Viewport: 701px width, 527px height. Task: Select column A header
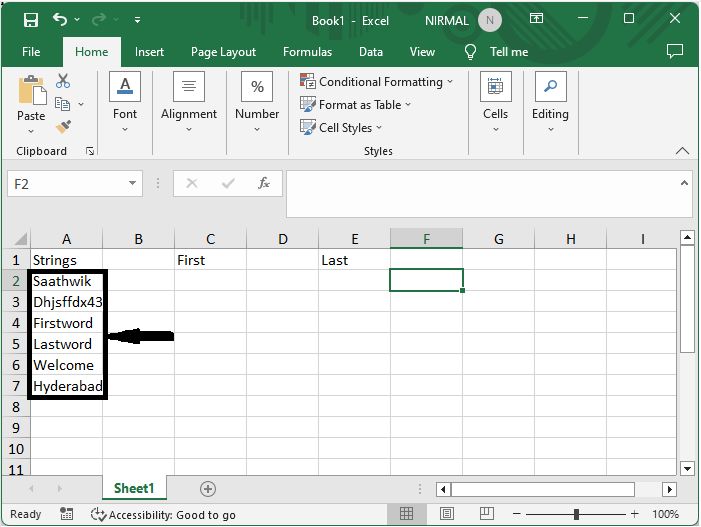pyautogui.click(x=66, y=239)
